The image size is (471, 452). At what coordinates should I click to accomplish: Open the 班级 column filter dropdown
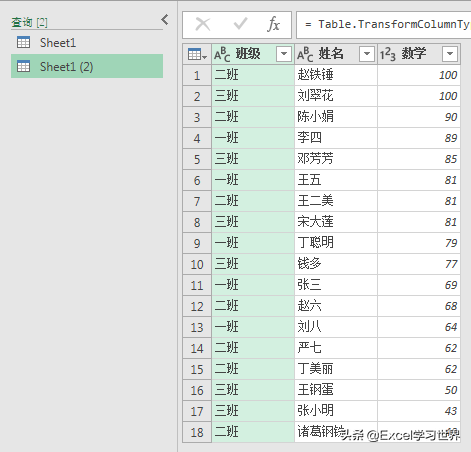point(284,54)
